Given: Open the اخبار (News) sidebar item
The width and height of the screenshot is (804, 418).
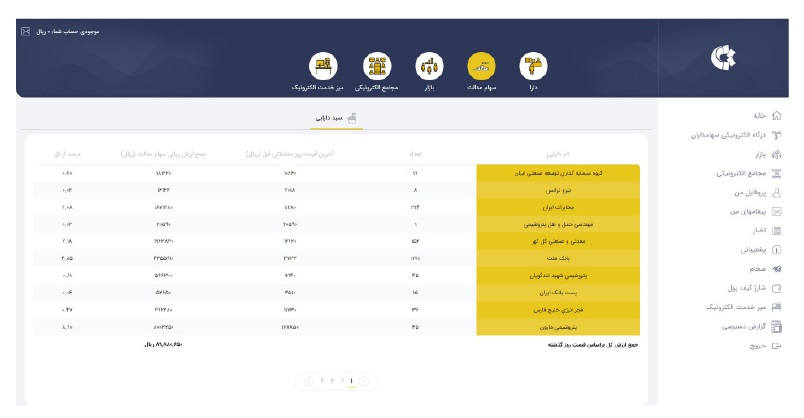Looking at the screenshot, I should 767,231.
